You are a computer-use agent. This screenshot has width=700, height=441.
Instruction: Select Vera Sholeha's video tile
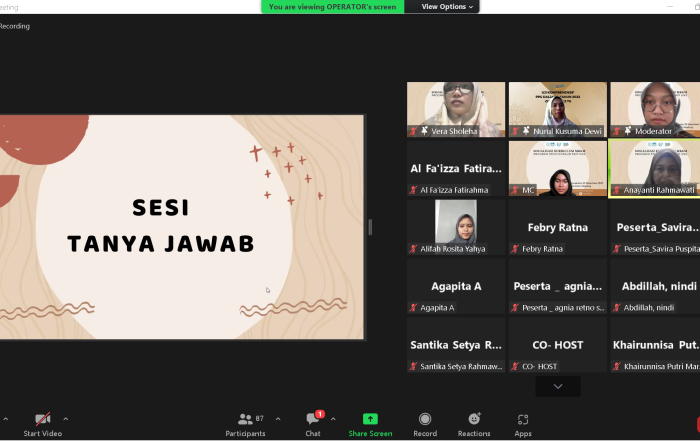click(455, 109)
